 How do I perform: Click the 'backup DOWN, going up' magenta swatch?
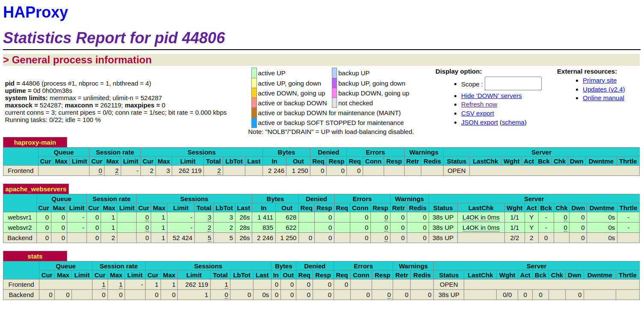point(334,93)
